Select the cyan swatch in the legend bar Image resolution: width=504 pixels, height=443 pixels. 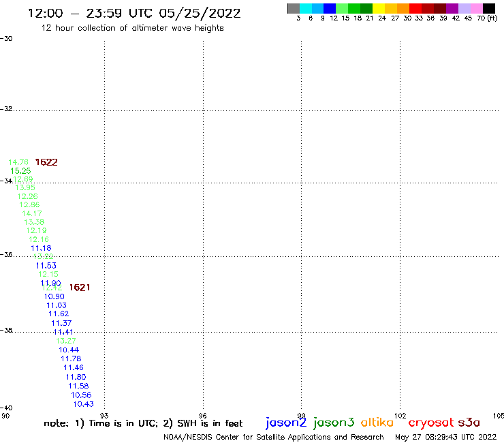point(306,8)
